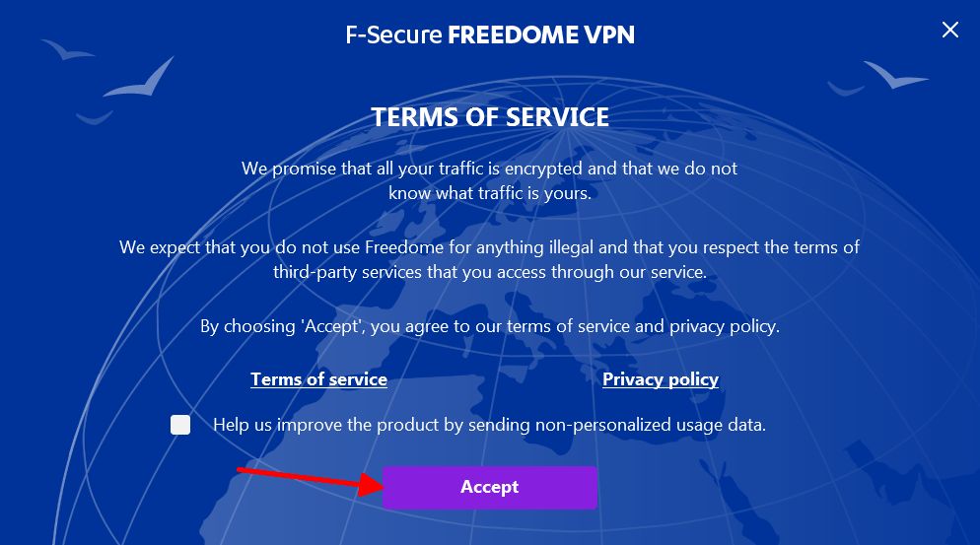Click the "By choosing 'Accept'" agreement sentence

(x=490, y=326)
